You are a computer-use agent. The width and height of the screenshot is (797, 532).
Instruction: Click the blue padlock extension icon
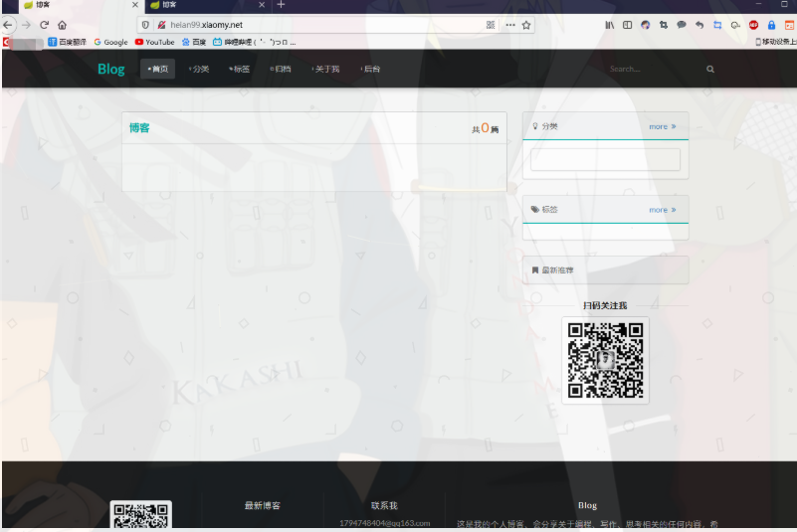(x=771, y=25)
